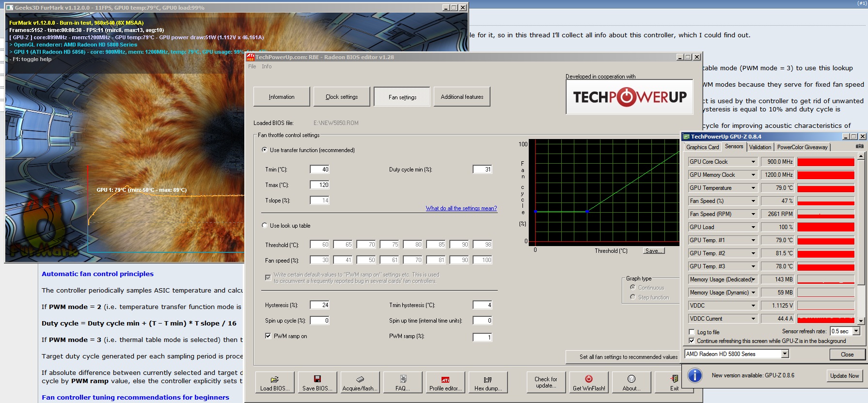Open the Sensor refresh rate dropdown

tap(856, 331)
